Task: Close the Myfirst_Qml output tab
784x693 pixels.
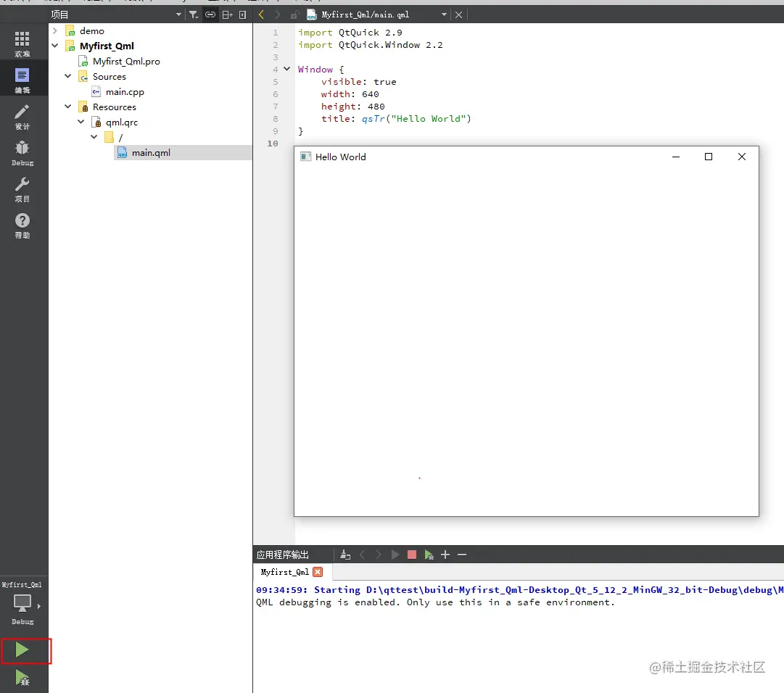Action: click(x=318, y=572)
